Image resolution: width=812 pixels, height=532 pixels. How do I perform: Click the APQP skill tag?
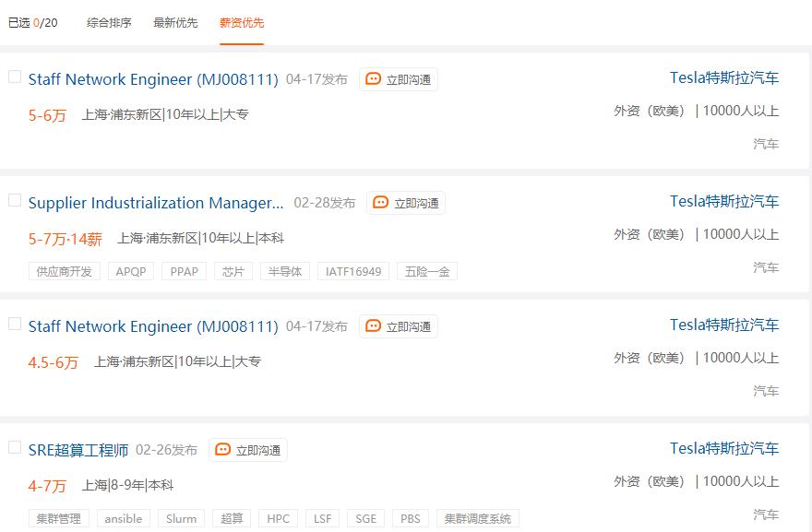click(128, 271)
